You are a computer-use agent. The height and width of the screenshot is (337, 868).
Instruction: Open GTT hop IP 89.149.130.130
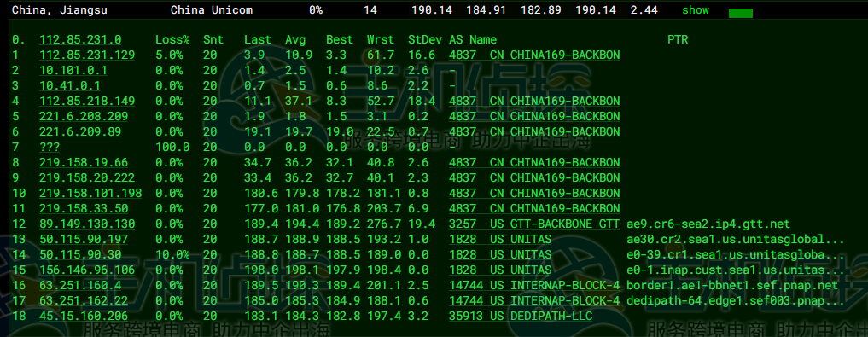click(x=87, y=224)
